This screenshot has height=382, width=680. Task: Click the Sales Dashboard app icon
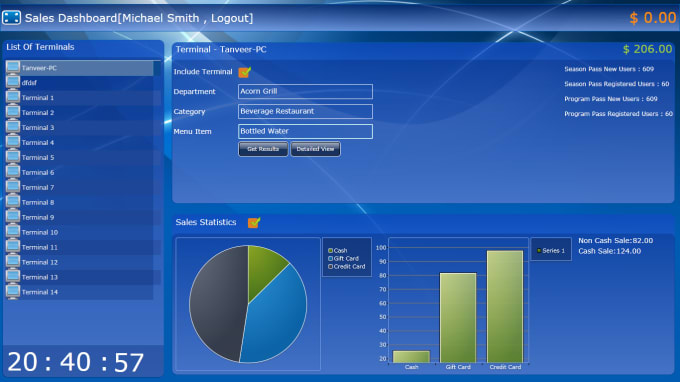click(11, 18)
